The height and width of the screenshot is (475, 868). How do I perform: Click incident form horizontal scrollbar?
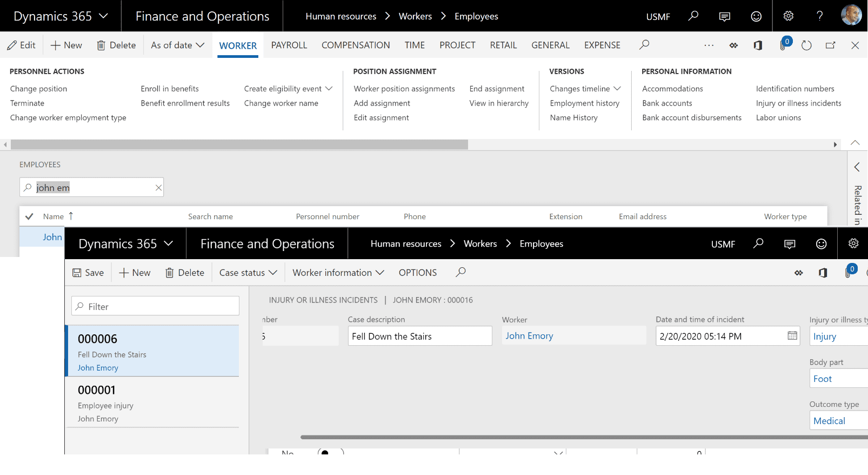tap(584, 437)
